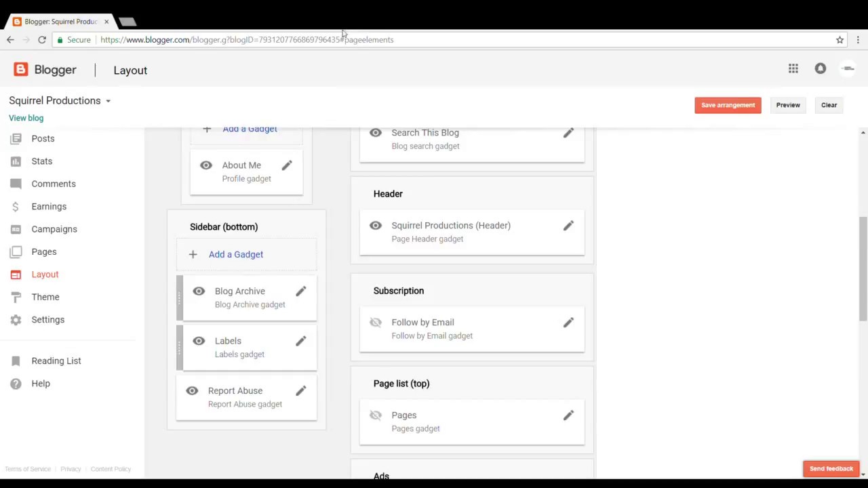
Task: Open the Posts section
Action: pyautogui.click(x=43, y=138)
